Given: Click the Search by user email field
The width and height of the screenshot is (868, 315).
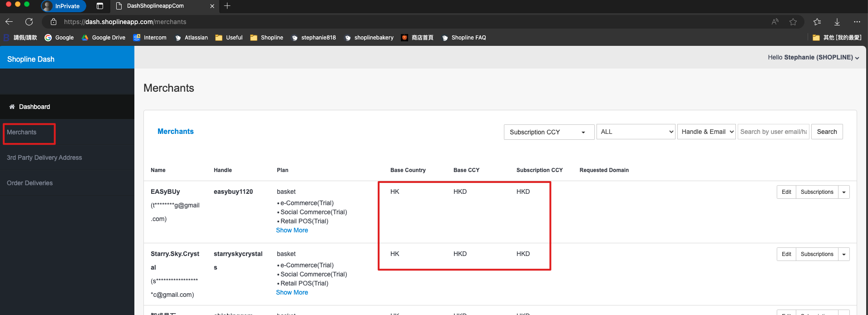Looking at the screenshot, I should pyautogui.click(x=773, y=132).
